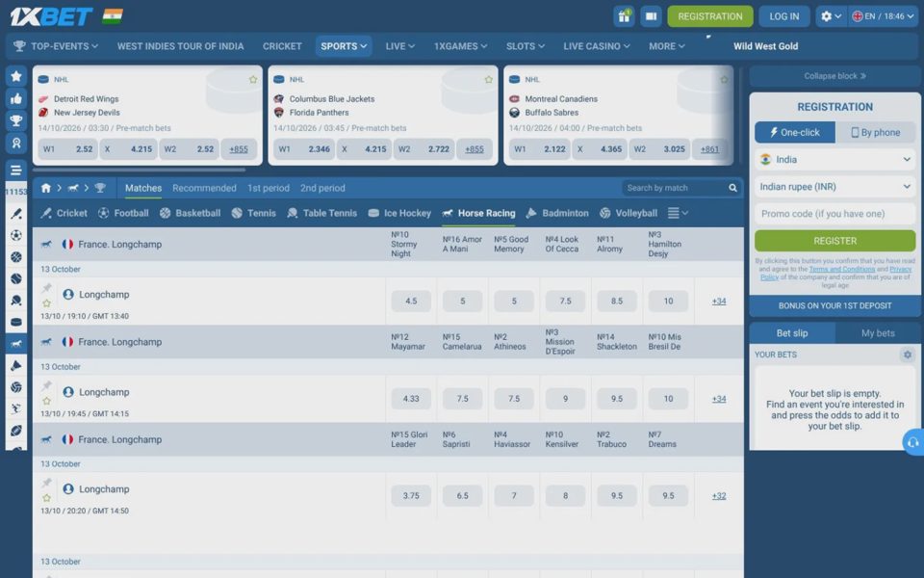924x578 pixels.
Task: Click the green REGISTRATION header button
Action: pyautogui.click(x=710, y=16)
